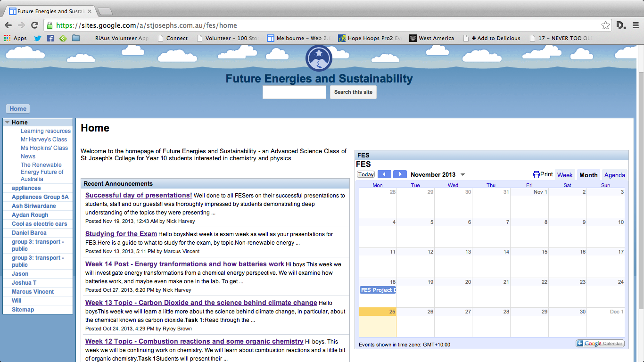
Task: Bookmark this page with the star icon
Action: (x=605, y=25)
